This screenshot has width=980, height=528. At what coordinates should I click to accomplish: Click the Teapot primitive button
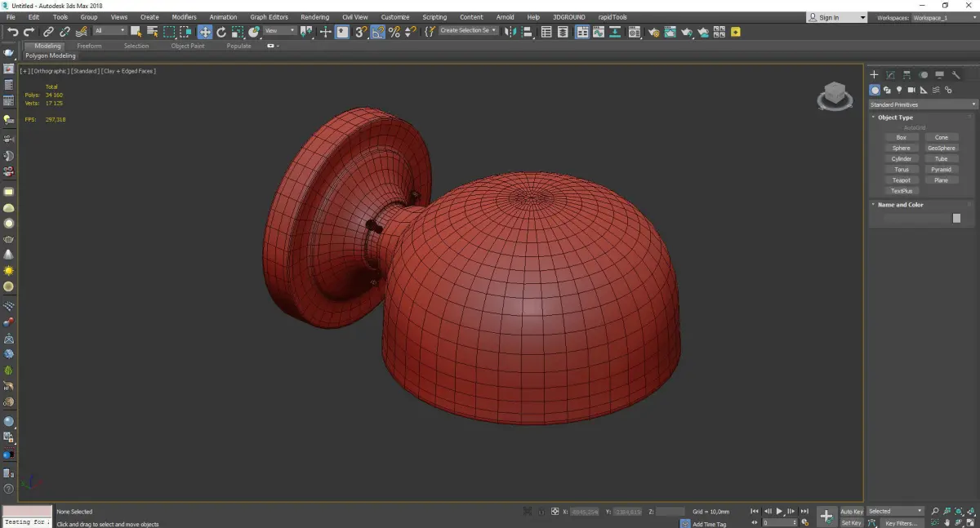pyautogui.click(x=902, y=180)
